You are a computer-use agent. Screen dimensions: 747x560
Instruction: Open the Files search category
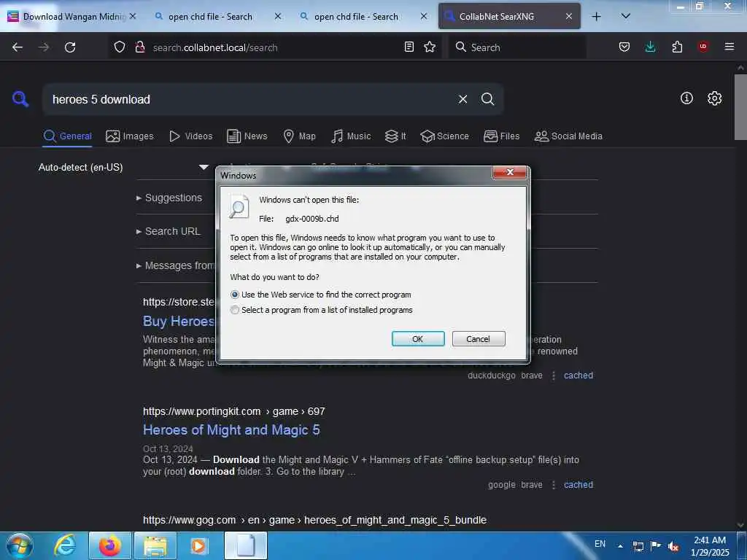click(502, 136)
